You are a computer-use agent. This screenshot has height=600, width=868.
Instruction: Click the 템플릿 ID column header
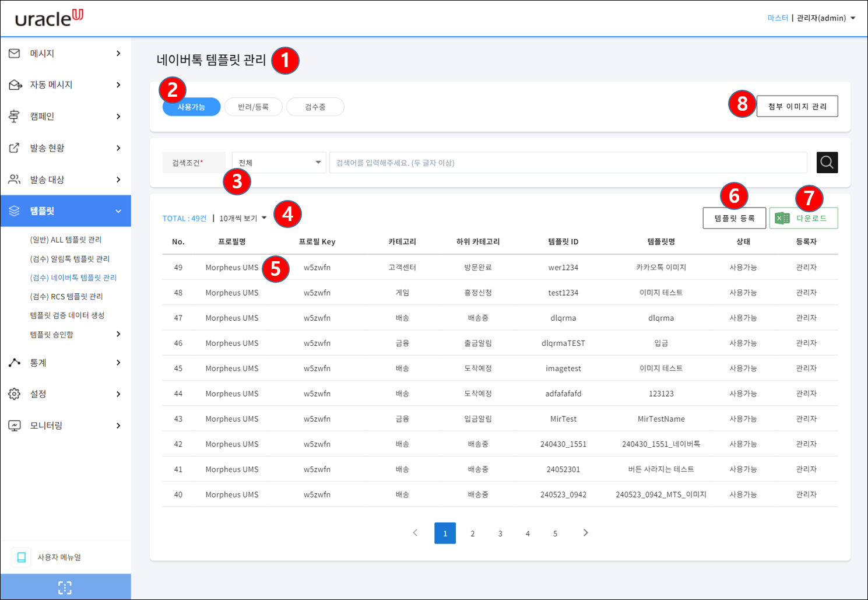coord(563,242)
